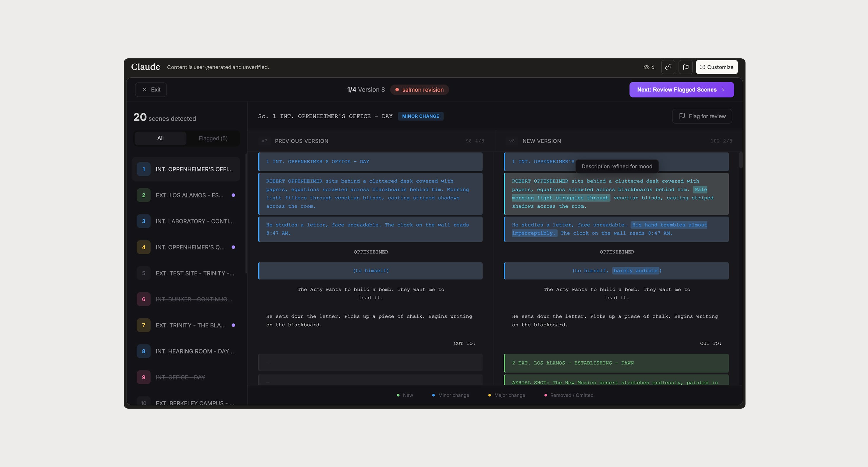This screenshot has height=467, width=868.
Task: Switch to the Flagged (5) tab
Action: (x=213, y=138)
